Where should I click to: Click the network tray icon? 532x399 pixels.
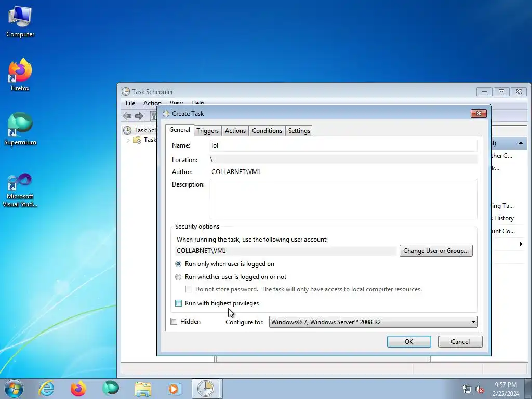click(467, 390)
